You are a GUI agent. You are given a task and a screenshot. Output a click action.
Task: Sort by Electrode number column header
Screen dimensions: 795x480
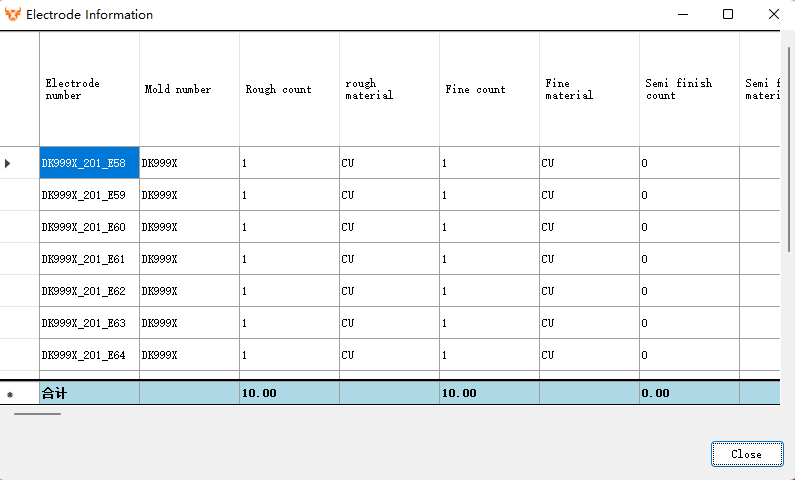pyautogui.click(x=89, y=89)
